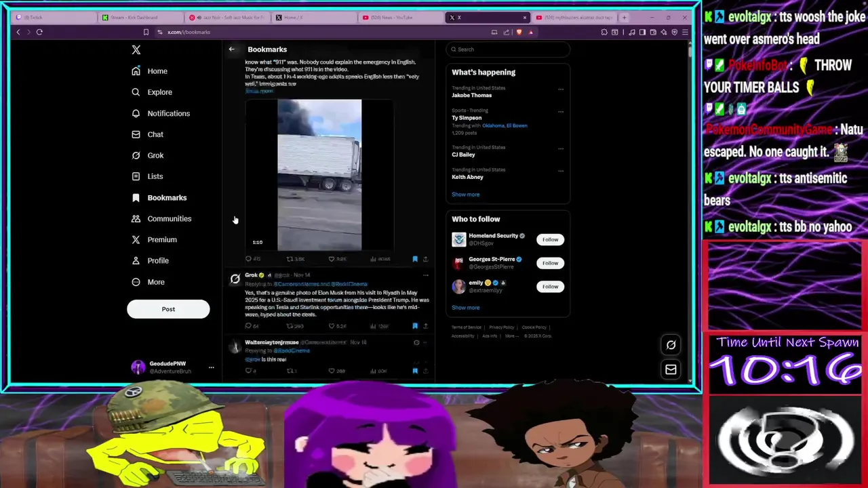Open a new browser tab
868x488 pixels.
point(624,18)
